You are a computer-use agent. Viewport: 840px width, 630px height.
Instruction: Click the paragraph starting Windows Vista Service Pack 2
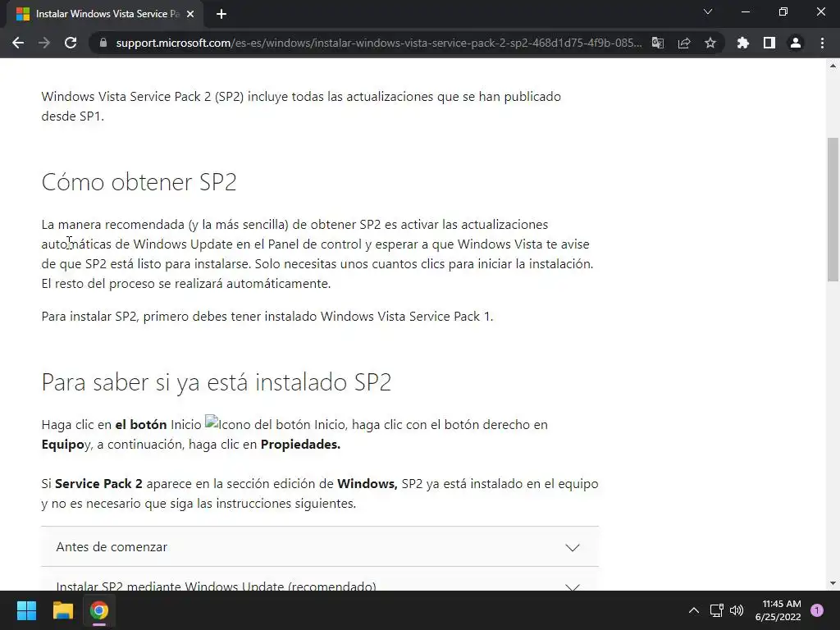click(x=301, y=106)
